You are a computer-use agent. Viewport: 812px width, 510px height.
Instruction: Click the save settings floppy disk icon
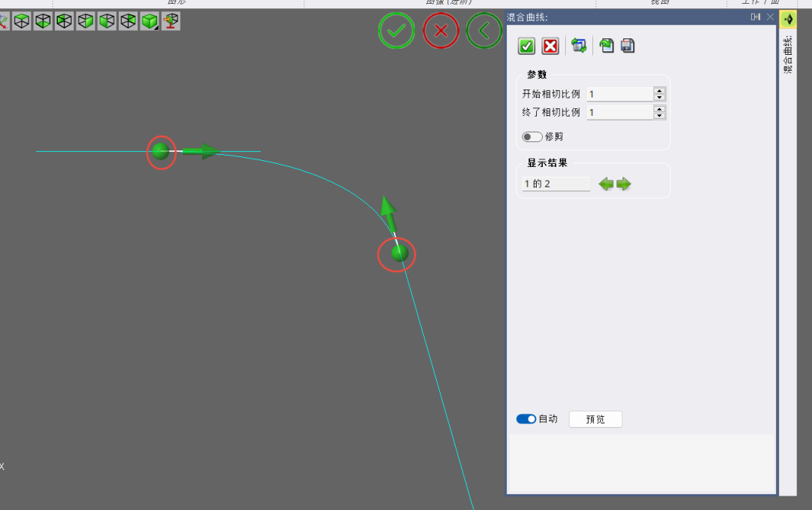click(x=628, y=46)
